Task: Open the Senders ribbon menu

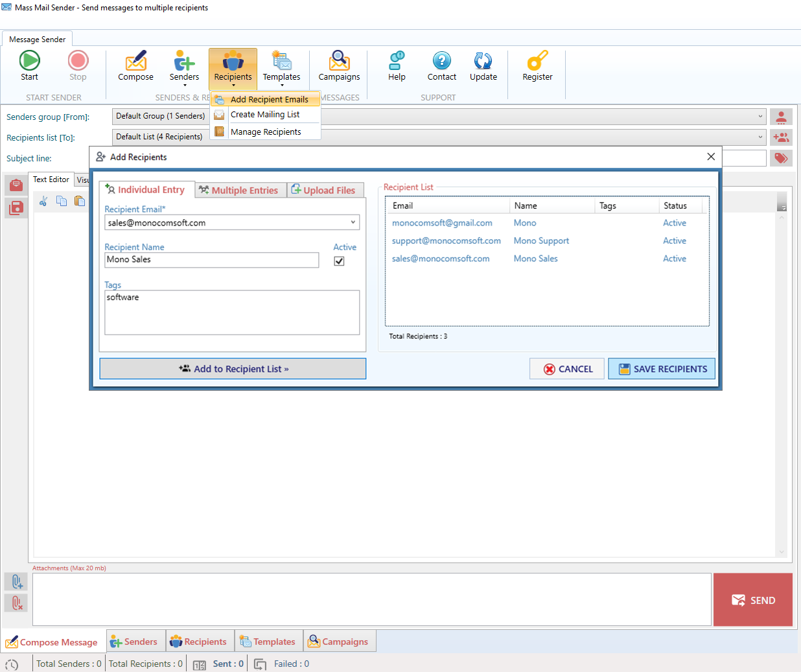Action: click(x=184, y=67)
